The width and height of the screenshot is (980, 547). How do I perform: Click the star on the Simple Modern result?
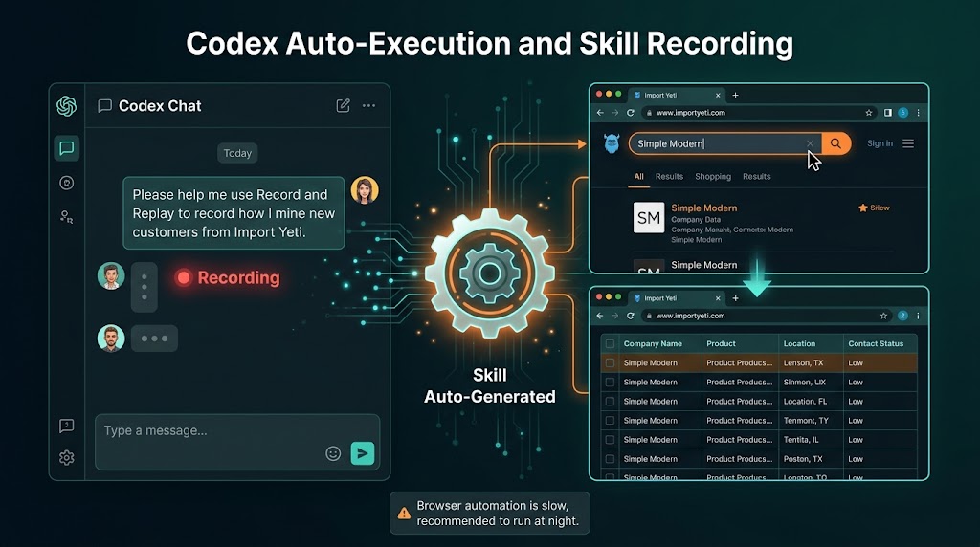pos(863,208)
